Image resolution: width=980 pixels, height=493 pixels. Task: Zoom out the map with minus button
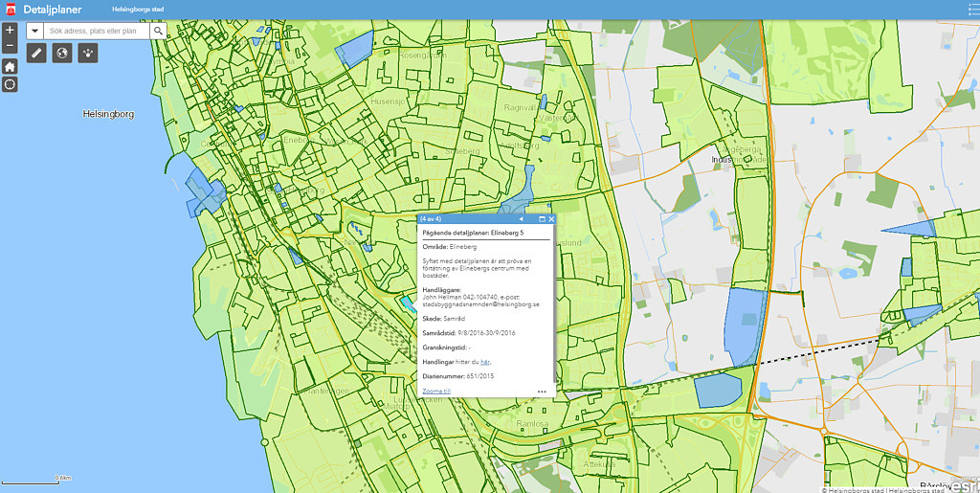pos(10,46)
